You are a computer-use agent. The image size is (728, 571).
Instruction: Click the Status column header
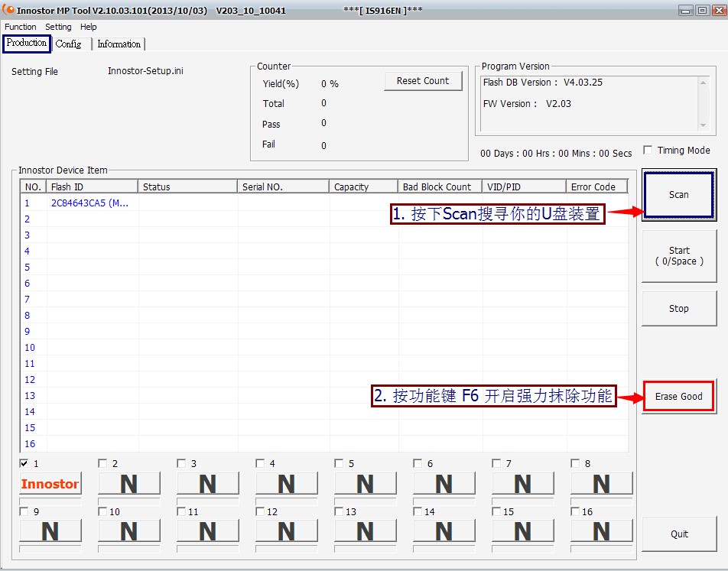pyautogui.click(x=187, y=187)
